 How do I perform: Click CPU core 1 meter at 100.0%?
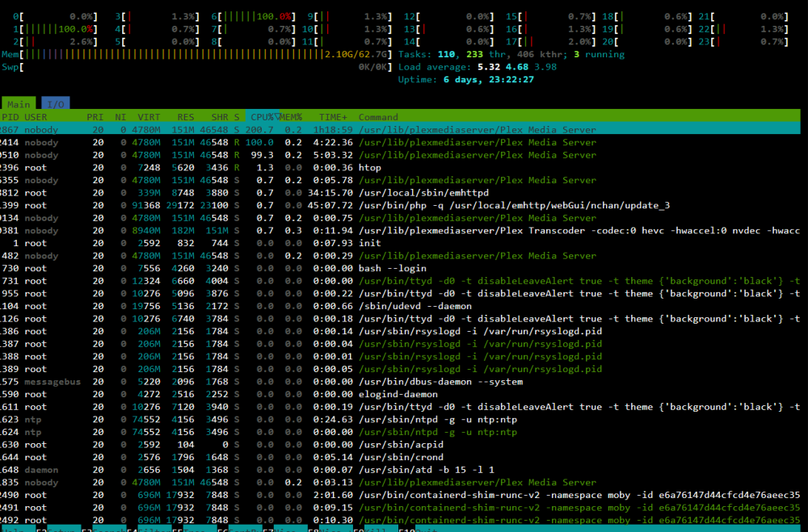pyautogui.click(x=55, y=29)
